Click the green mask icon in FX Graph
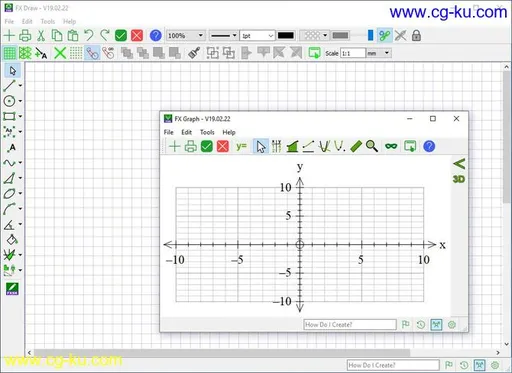The height and width of the screenshot is (373, 512). pos(391,146)
